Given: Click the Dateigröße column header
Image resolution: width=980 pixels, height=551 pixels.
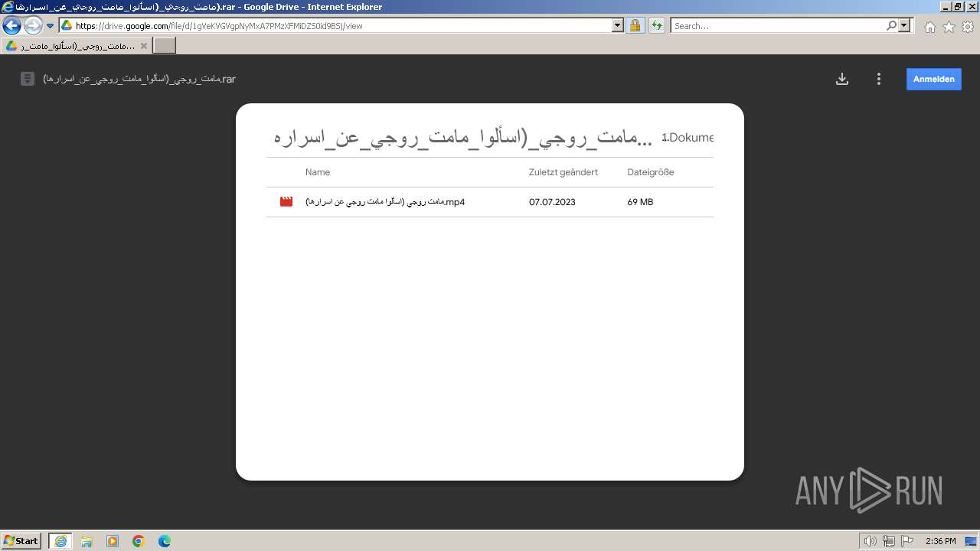Looking at the screenshot, I should 651,172.
